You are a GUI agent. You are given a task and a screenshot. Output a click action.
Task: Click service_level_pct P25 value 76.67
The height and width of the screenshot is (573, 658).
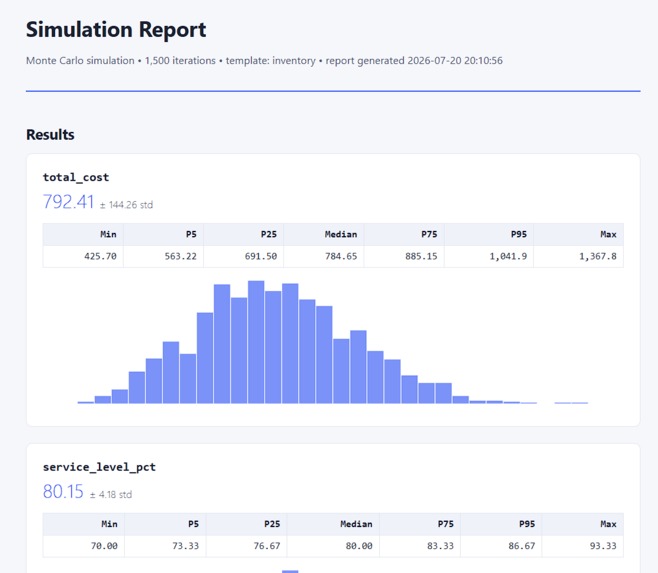pos(266,546)
